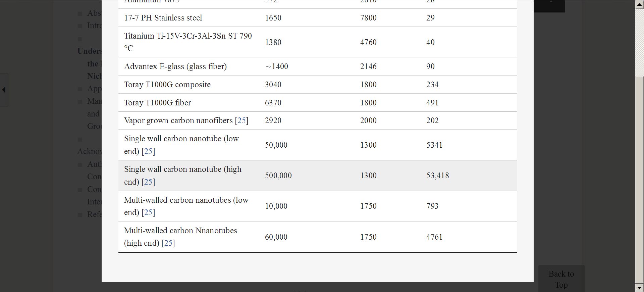Screen dimensions: 644x292
Task: Click the Advantex E-glass row
Action: coord(317,66)
